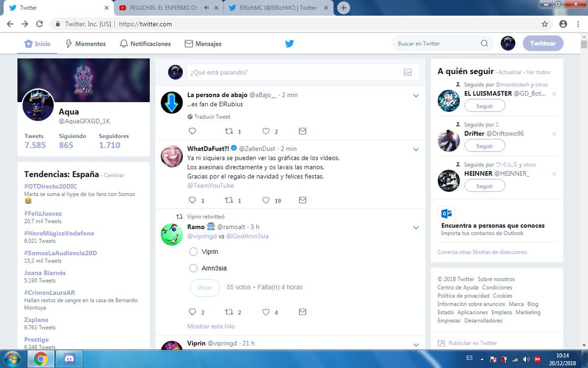This screenshot has height=368, width=588.
Task: Retweet the WhatDaFust tweet
Action: 228,200
